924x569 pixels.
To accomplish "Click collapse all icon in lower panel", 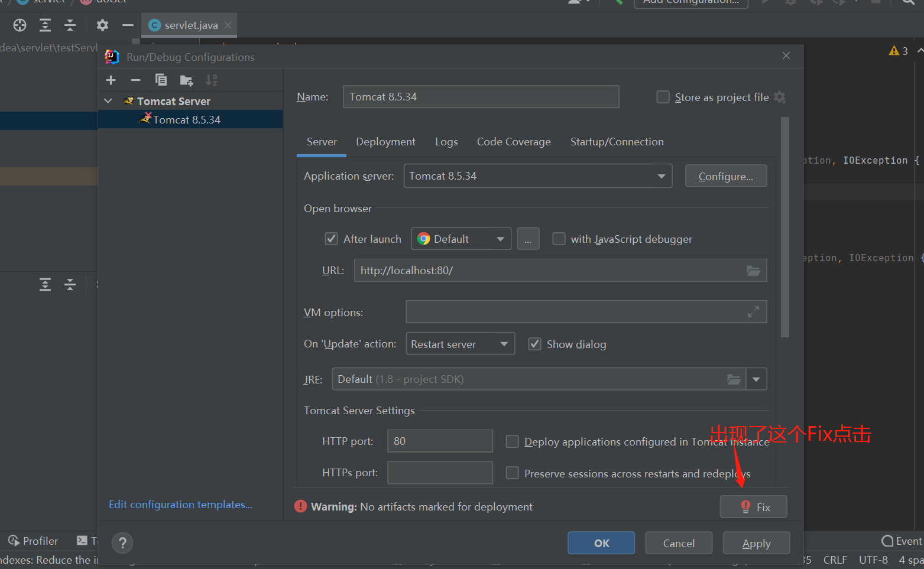I will pos(70,285).
